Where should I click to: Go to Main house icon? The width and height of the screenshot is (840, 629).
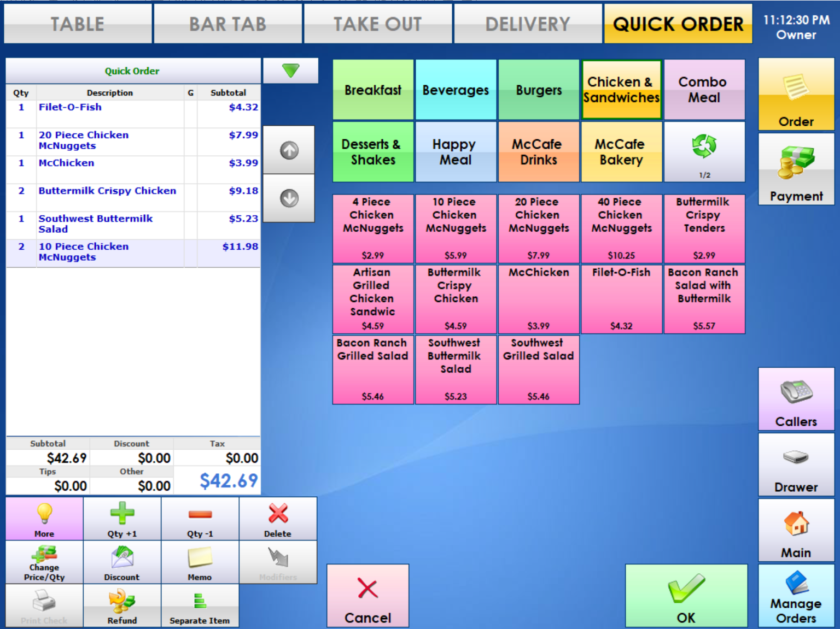(796, 530)
